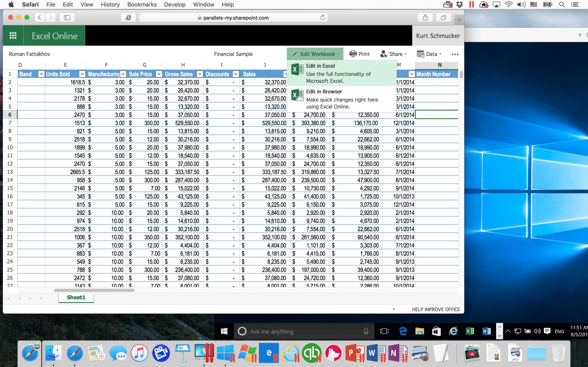Open the Gross Sales filter arrow
Viewport: 588px width, 367px height.
click(200, 74)
